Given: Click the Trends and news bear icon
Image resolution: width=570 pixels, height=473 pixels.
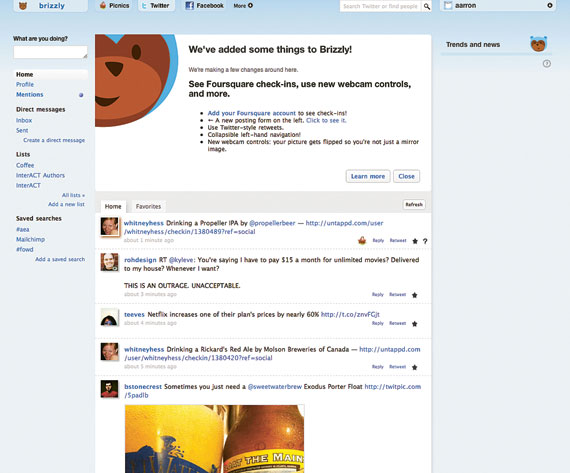Looking at the screenshot, I should (x=538, y=44).
